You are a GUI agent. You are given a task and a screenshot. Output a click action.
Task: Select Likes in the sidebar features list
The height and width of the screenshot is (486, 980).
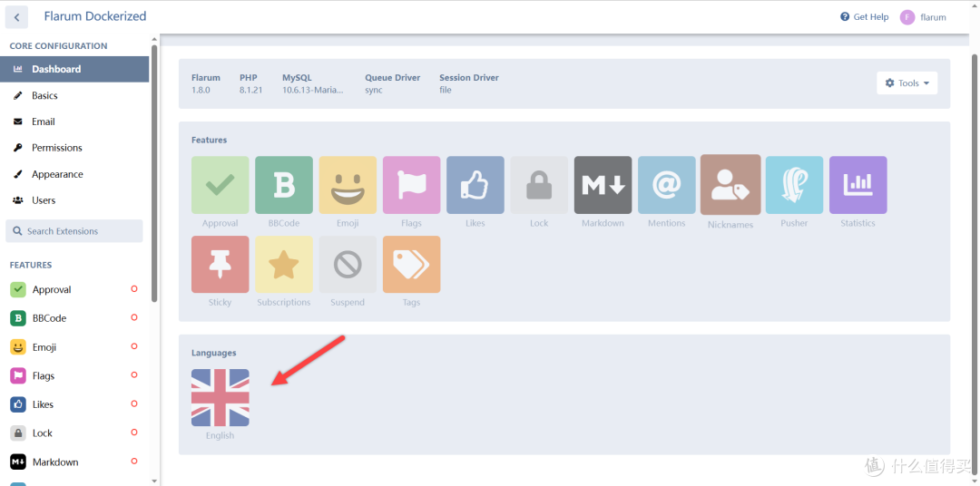coord(74,404)
